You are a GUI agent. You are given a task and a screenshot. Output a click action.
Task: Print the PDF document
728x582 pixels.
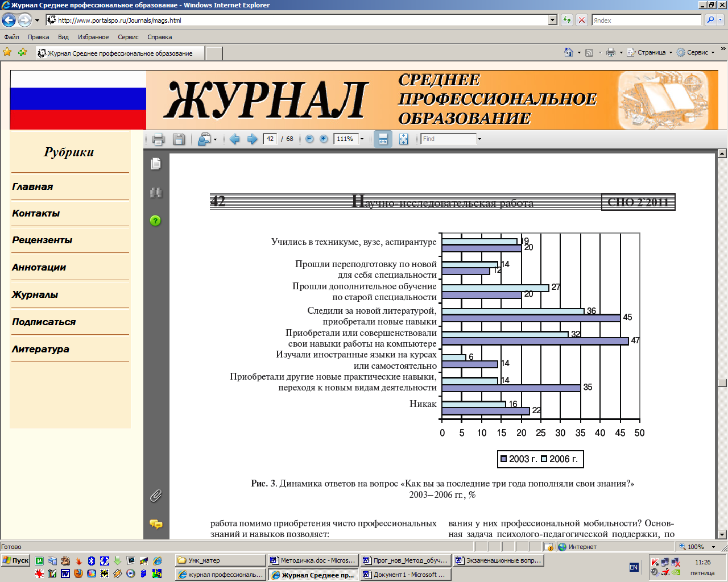pyautogui.click(x=159, y=139)
